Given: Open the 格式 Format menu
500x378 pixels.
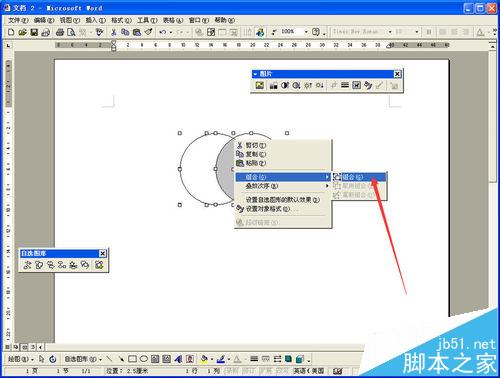Looking at the screenshot, I should tap(121, 20).
